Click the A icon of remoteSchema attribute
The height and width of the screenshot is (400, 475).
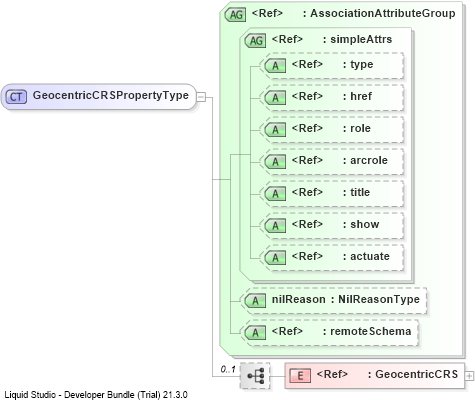255,333
